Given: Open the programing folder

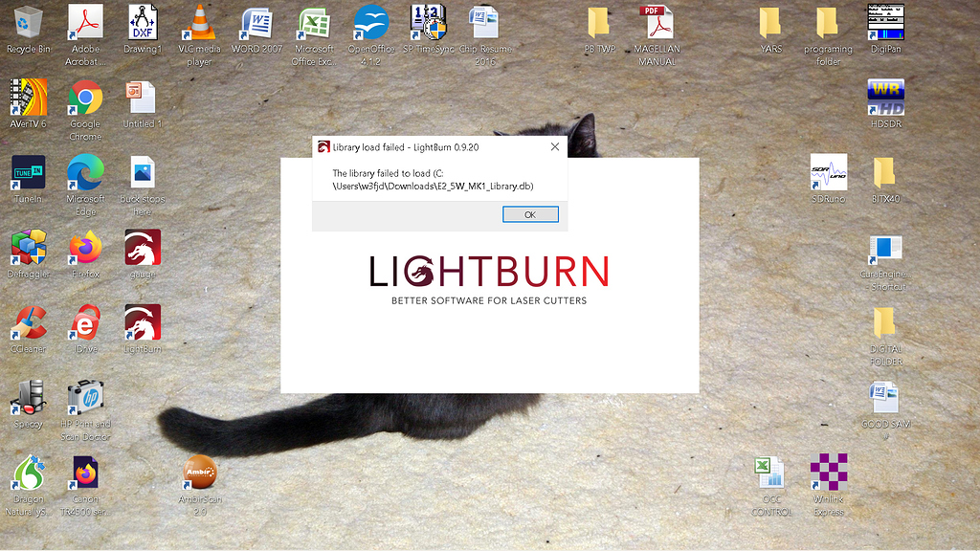Looking at the screenshot, I should pos(827,27).
